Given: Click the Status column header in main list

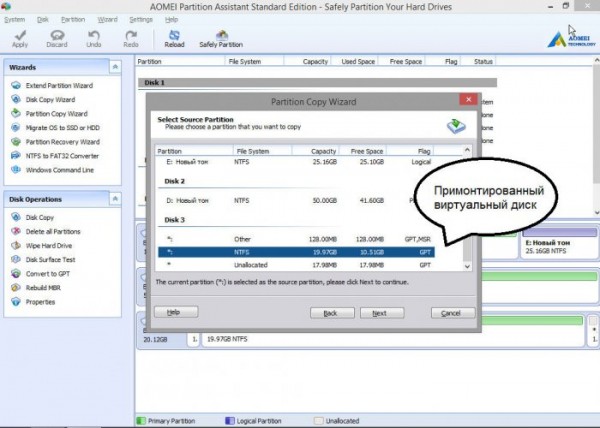Looking at the screenshot, I should [x=479, y=62].
